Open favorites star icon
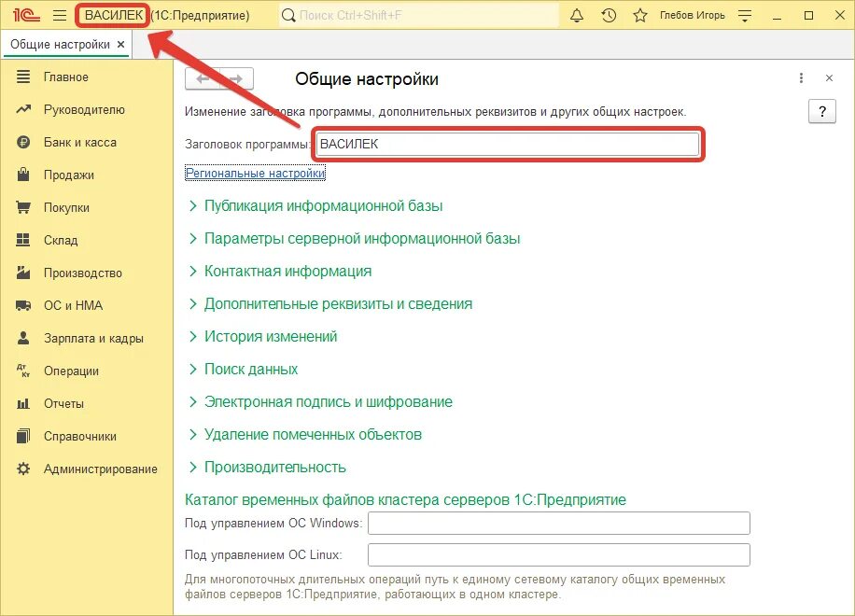The image size is (855, 616). [640, 15]
